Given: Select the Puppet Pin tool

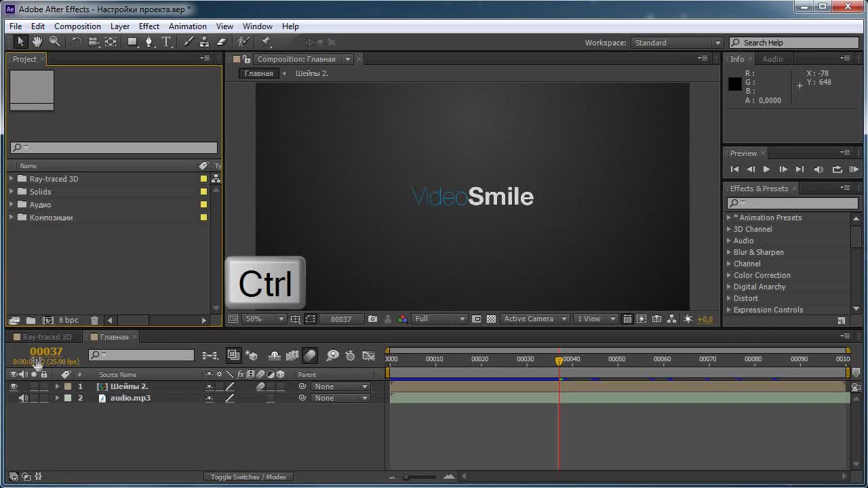Looking at the screenshot, I should [266, 42].
